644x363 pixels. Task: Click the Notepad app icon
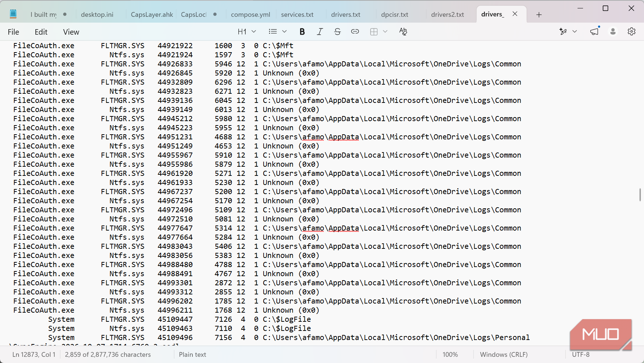click(x=13, y=14)
